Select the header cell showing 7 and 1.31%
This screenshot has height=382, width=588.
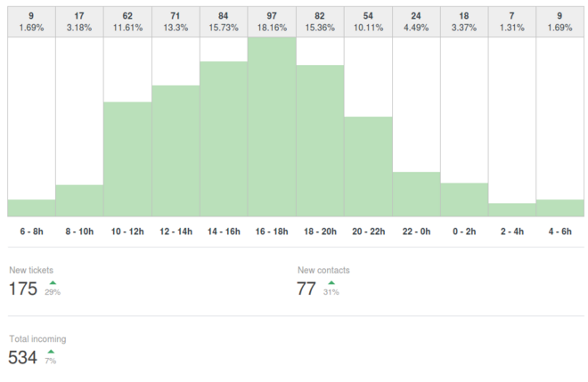(512, 20)
